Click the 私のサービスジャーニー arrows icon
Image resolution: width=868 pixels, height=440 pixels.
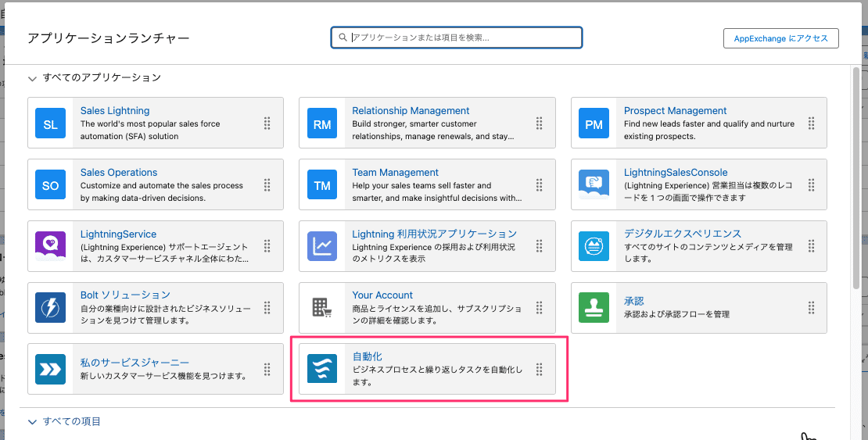(50, 369)
